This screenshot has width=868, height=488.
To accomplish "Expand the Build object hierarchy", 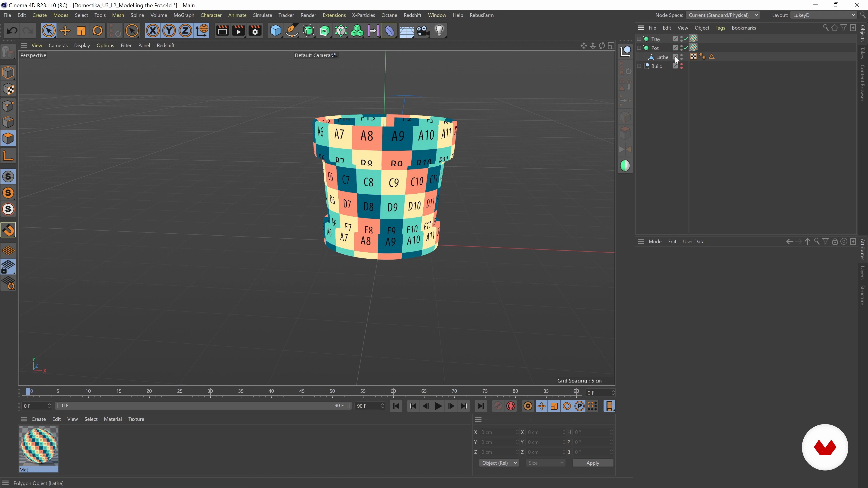I will coord(639,66).
